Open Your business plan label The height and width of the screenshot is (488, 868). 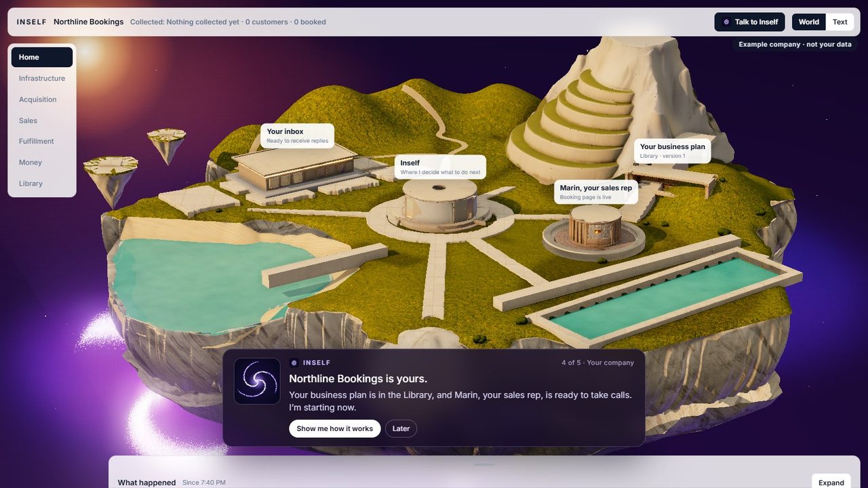point(673,150)
